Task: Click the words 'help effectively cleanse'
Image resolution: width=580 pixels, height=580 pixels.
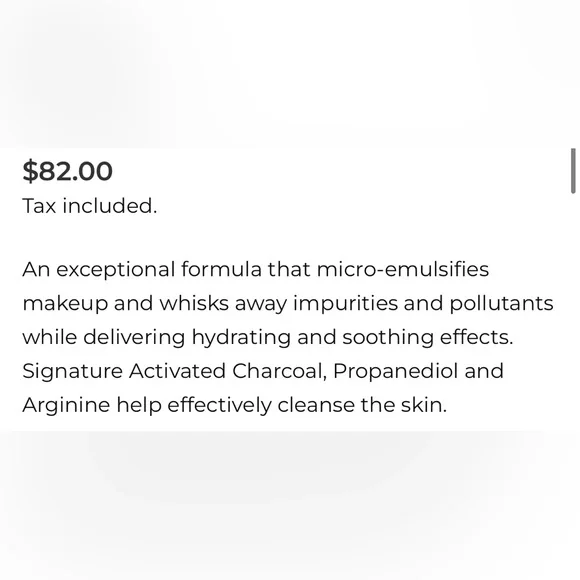Action: 235,405
